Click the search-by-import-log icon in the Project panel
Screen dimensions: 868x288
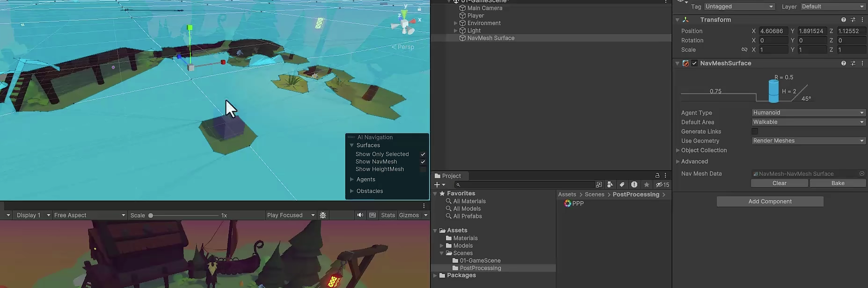[634, 185]
